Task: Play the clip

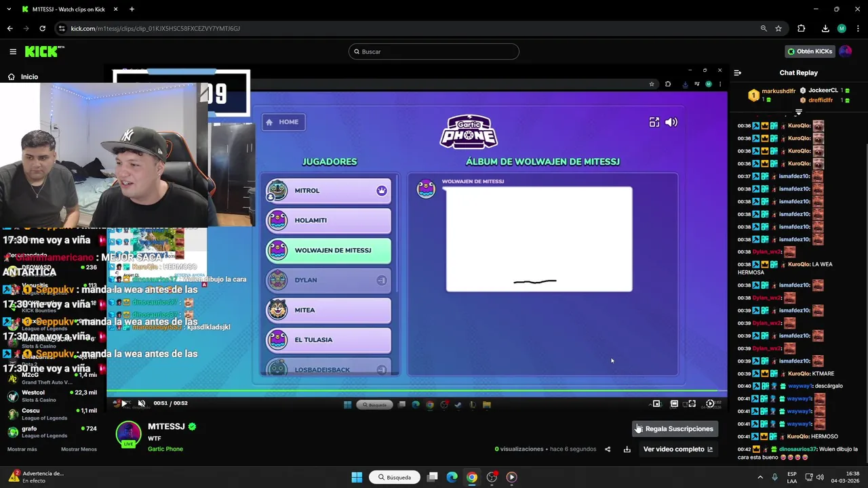Action: [x=124, y=403]
